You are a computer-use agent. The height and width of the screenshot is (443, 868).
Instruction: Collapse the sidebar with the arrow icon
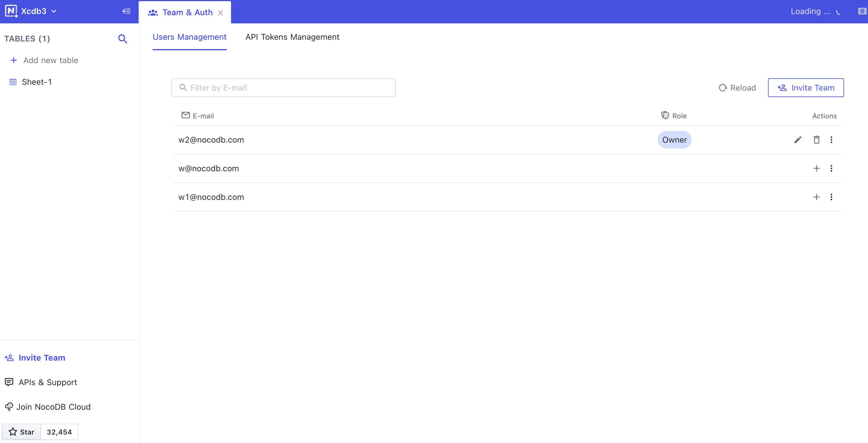[x=126, y=11]
